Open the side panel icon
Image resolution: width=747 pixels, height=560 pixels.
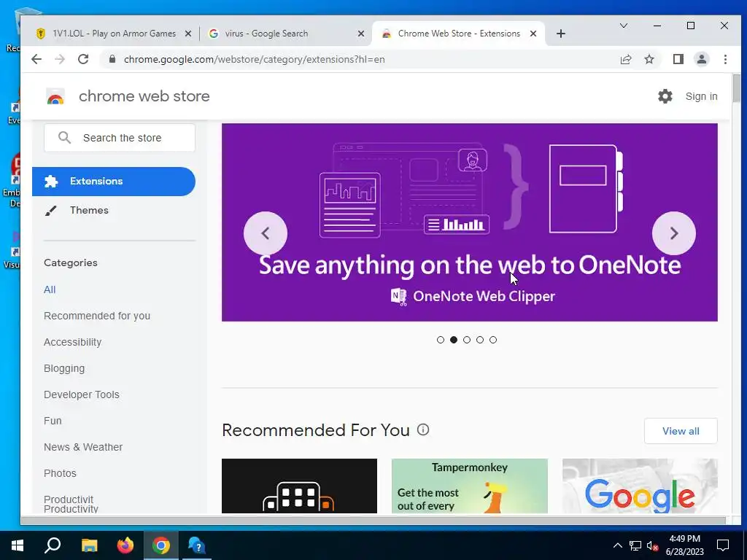point(678,59)
